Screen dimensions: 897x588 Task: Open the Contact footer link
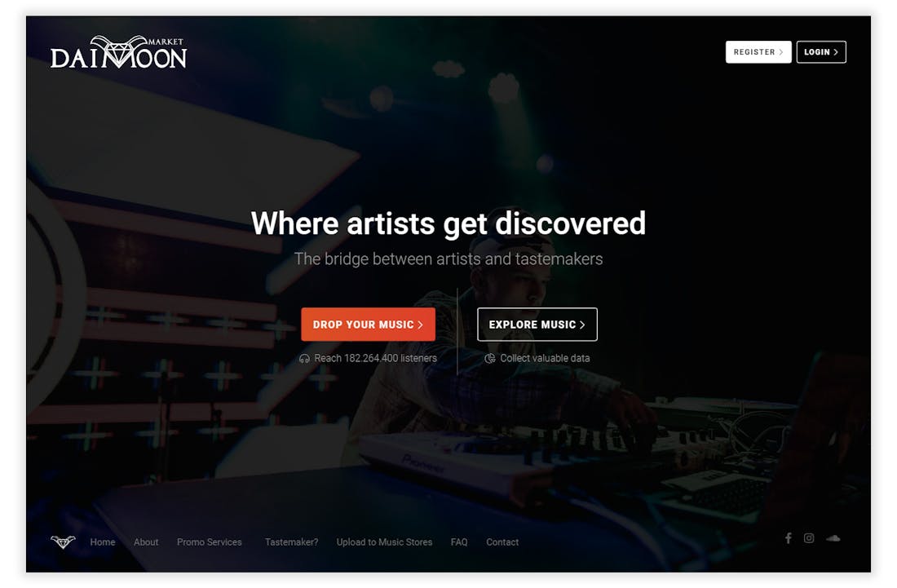tap(502, 542)
